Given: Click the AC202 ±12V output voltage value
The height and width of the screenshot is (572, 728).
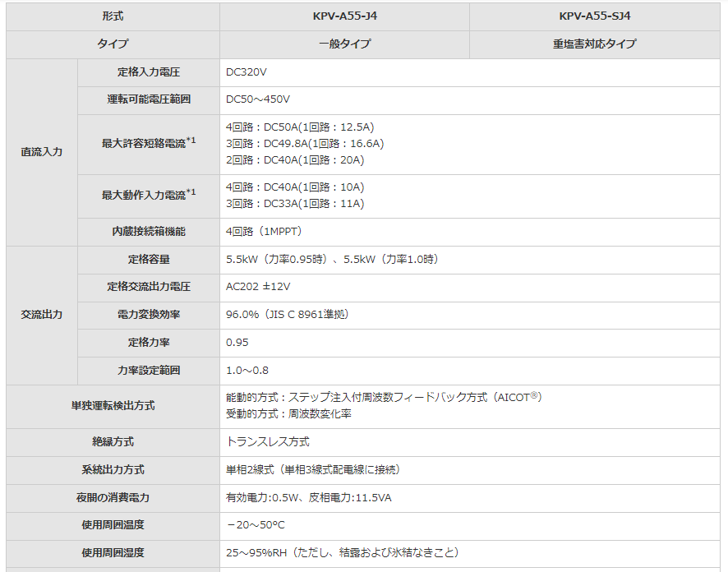Looking at the screenshot, I should pyautogui.click(x=258, y=287).
